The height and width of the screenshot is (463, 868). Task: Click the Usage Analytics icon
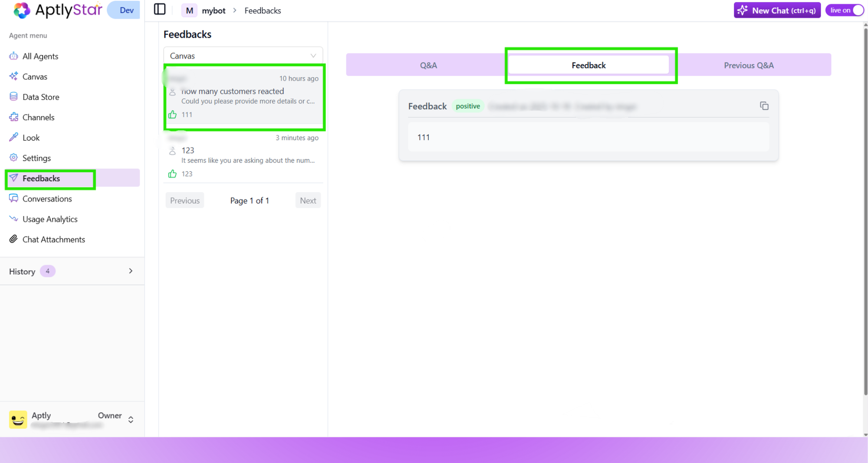(x=13, y=219)
